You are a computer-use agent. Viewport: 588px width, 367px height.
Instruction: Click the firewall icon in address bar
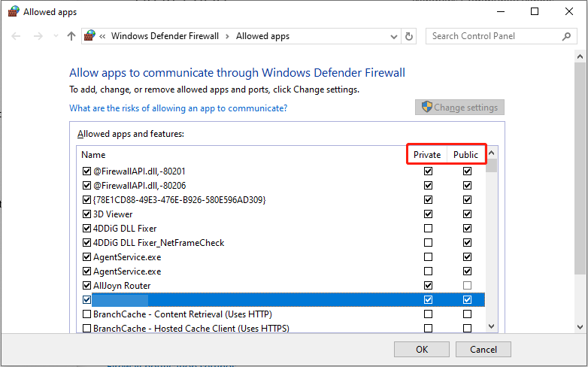(90, 36)
